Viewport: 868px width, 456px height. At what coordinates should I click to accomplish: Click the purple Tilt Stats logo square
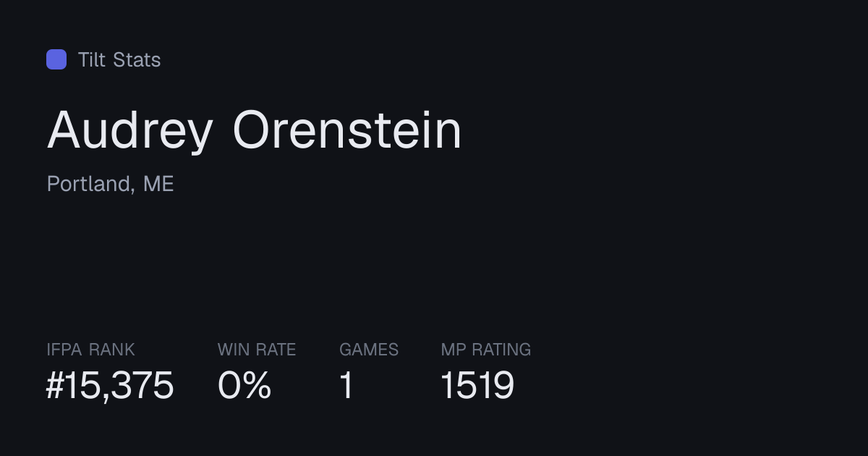pos(56,59)
